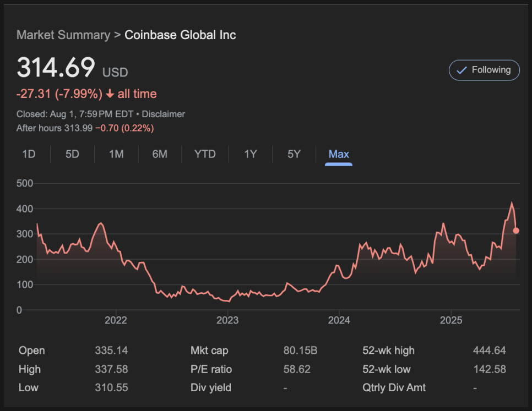Select the 1D time range tab

[x=29, y=154]
